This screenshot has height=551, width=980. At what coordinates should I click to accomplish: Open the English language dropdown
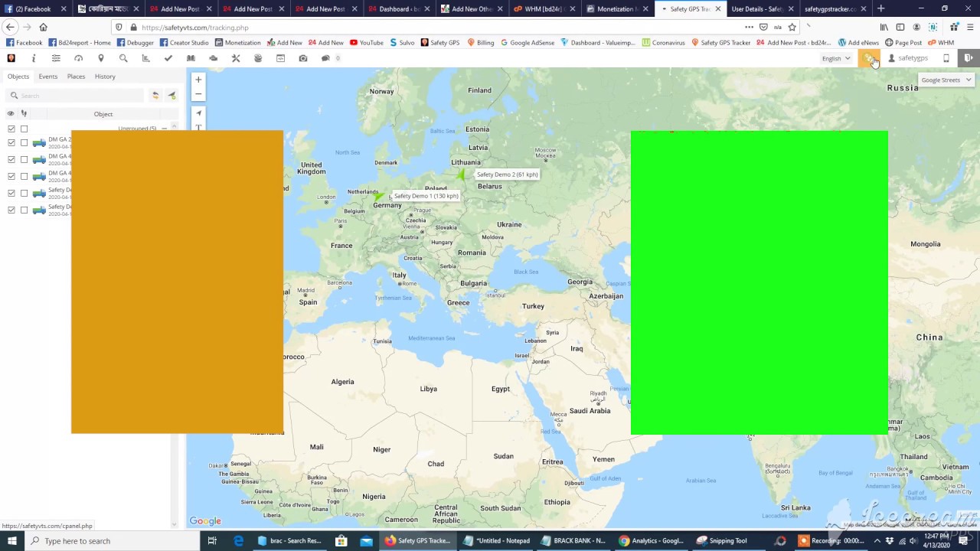(836, 58)
